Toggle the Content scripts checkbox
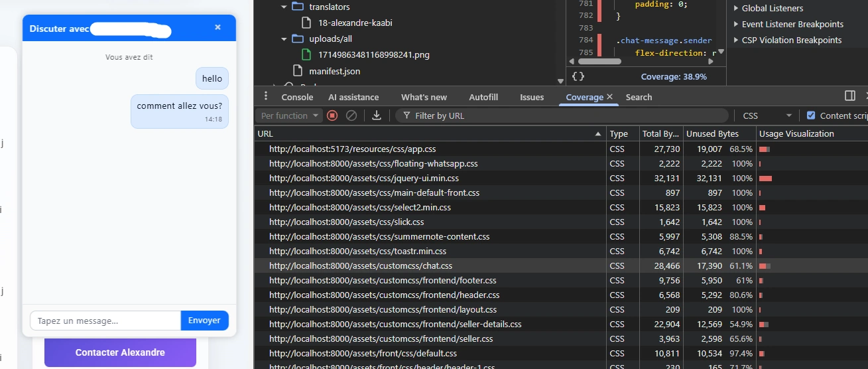The width and height of the screenshot is (868, 369). (810, 115)
